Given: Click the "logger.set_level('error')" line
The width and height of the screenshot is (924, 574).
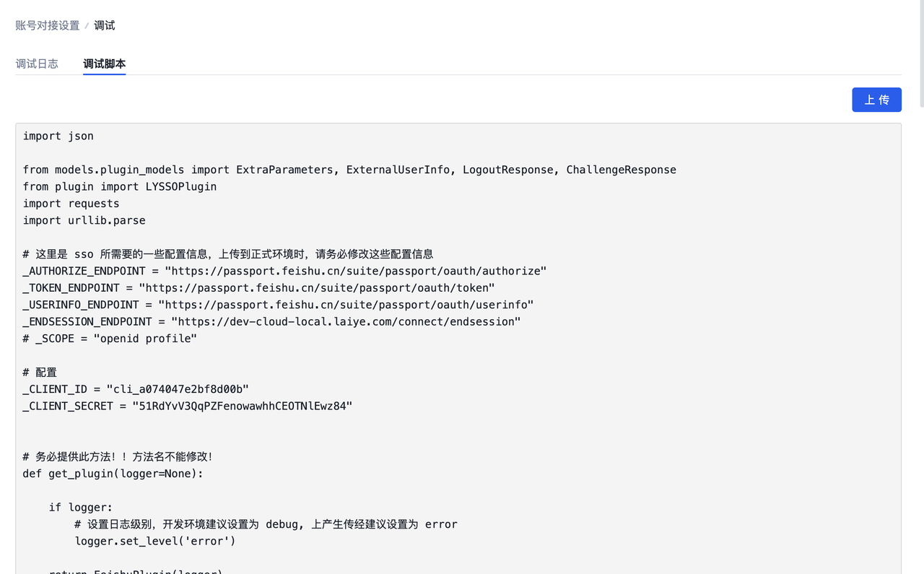Looking at the screenshot, I should click(x=155, y=541).
